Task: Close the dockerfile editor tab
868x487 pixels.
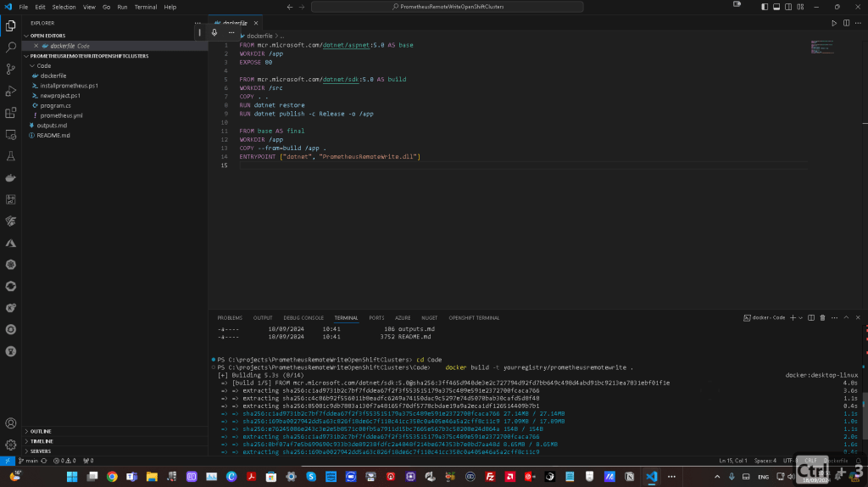Action: [x=256, y=23]
